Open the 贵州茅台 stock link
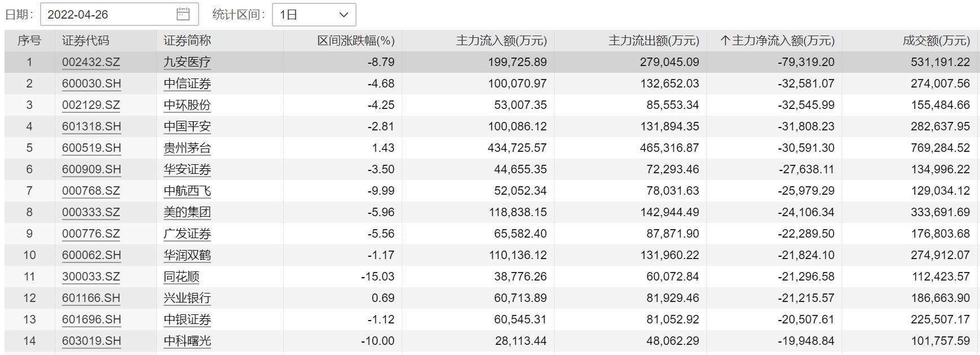Screen dimensions: 980x355 [187, 148]
